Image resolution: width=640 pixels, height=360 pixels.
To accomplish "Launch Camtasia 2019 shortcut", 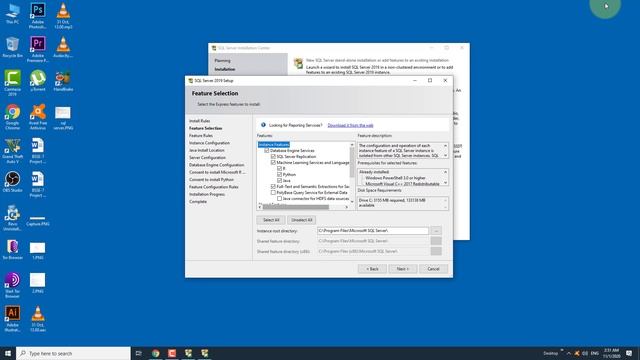I will (12, 83).
